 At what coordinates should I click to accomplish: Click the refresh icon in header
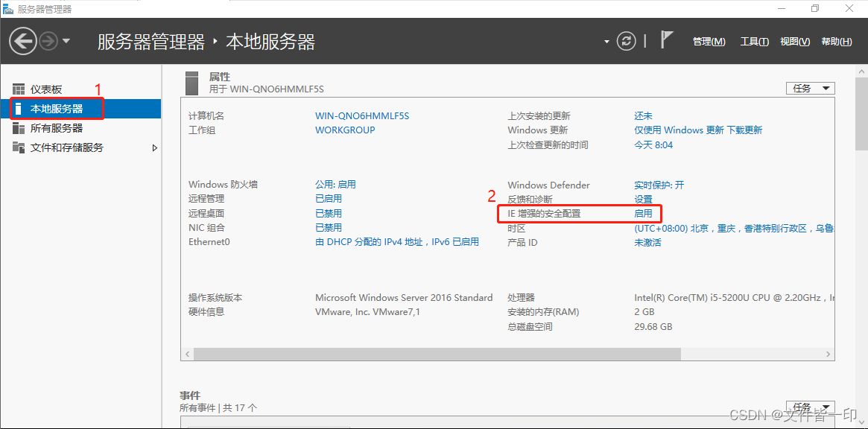click(626, 42)
